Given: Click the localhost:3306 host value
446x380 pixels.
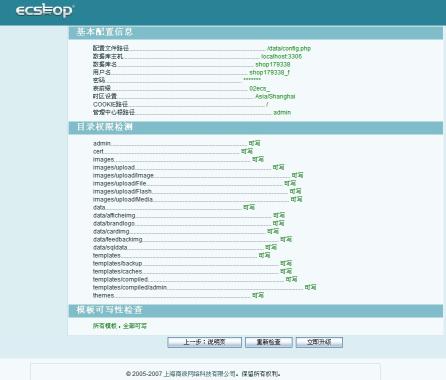Looking at the screenshot, I should tap(281, 56).
